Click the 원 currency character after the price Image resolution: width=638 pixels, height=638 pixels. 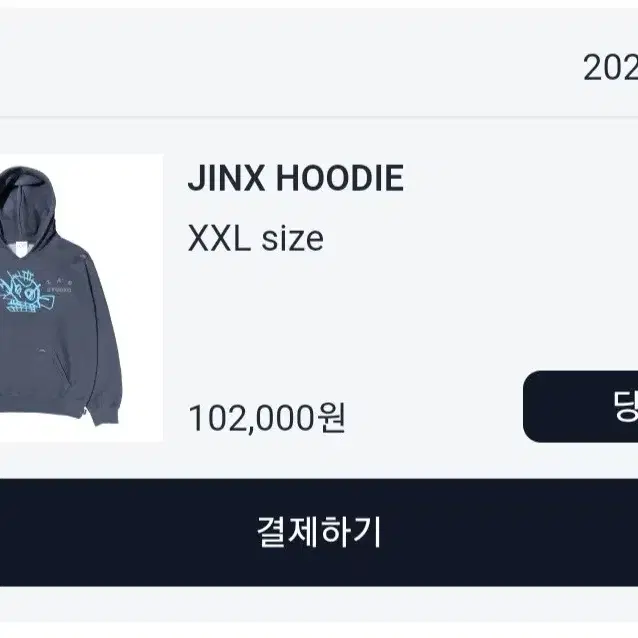point(332,417)
